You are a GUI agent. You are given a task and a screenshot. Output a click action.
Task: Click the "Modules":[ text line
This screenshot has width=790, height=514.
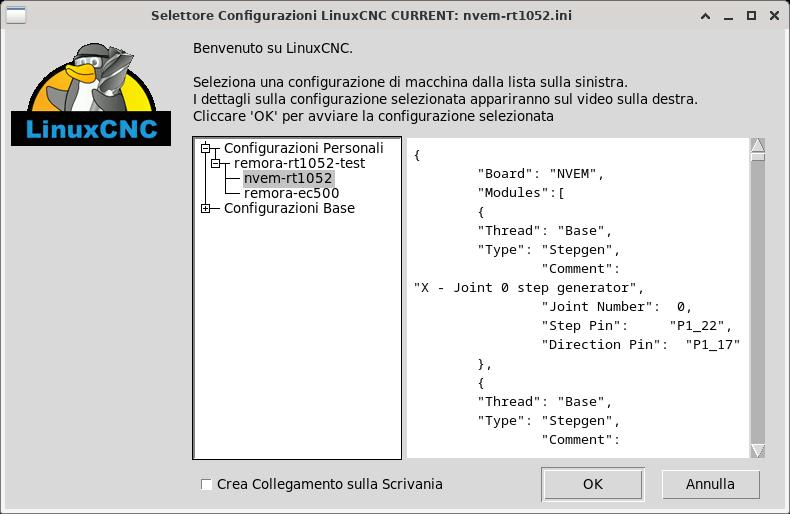[521, 193]
